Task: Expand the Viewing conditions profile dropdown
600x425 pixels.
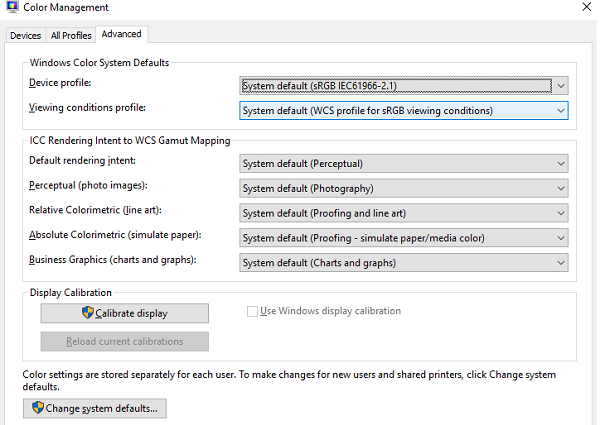Action: pyautogui.click(x=404, y=110)
